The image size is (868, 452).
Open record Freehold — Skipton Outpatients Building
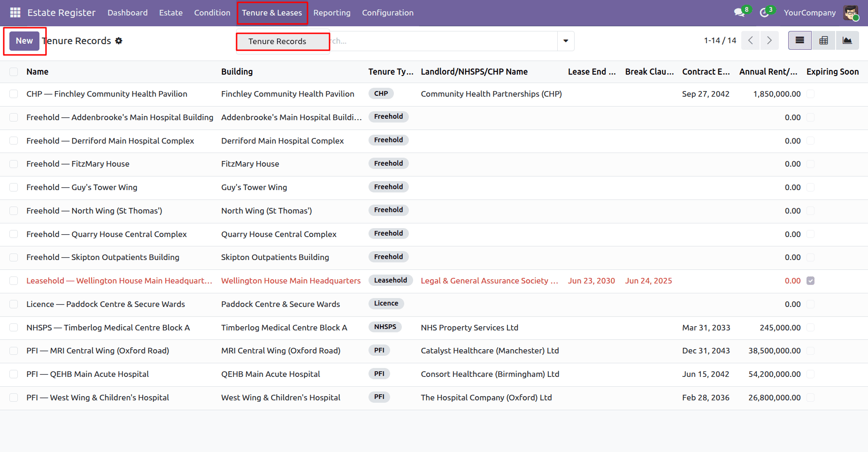click(x=103, y=257)
